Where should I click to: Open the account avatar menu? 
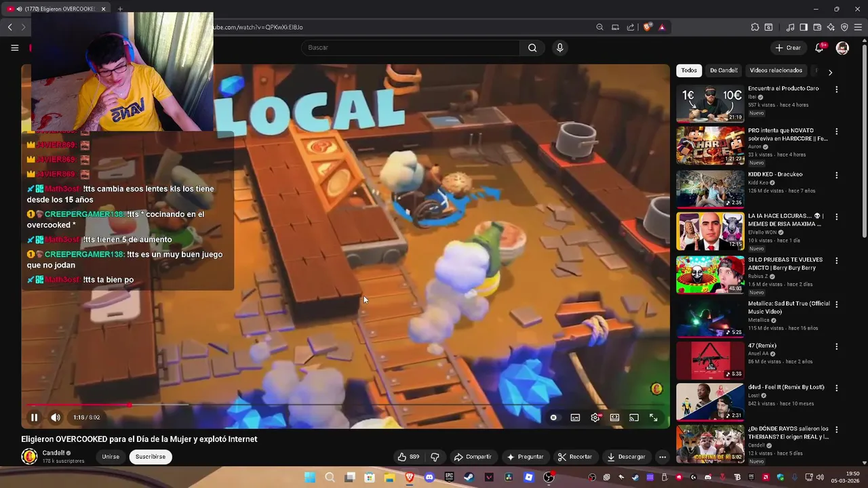tap(842, 48)
